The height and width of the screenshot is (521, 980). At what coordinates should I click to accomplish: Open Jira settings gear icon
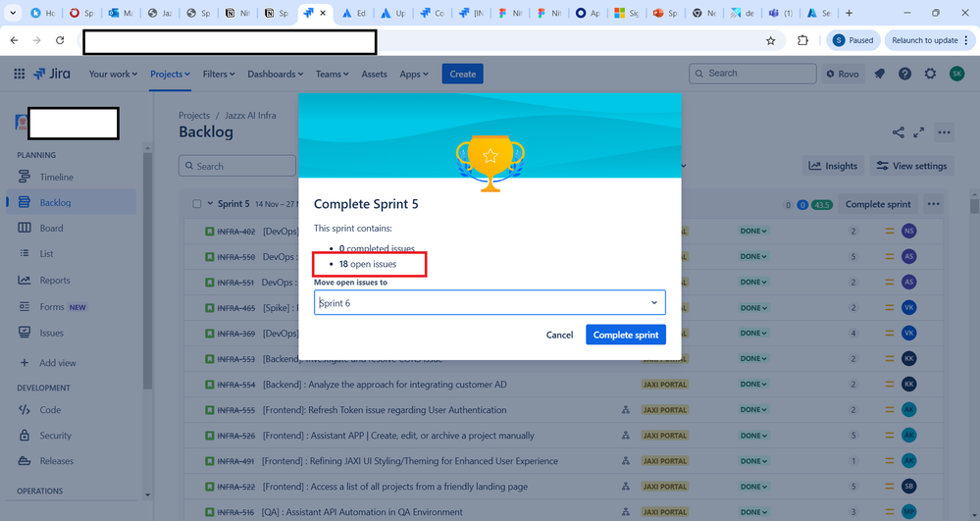pyautogui.click(x=930, y=74)
